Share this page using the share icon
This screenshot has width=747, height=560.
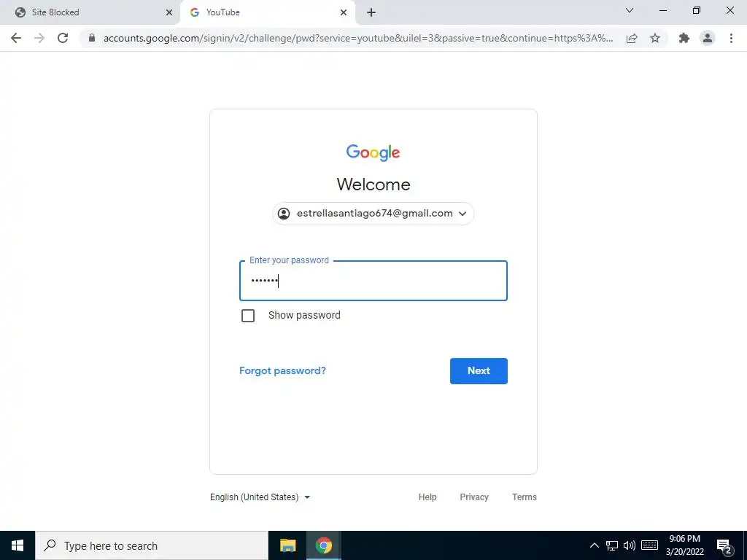click(x=632, y=38)
